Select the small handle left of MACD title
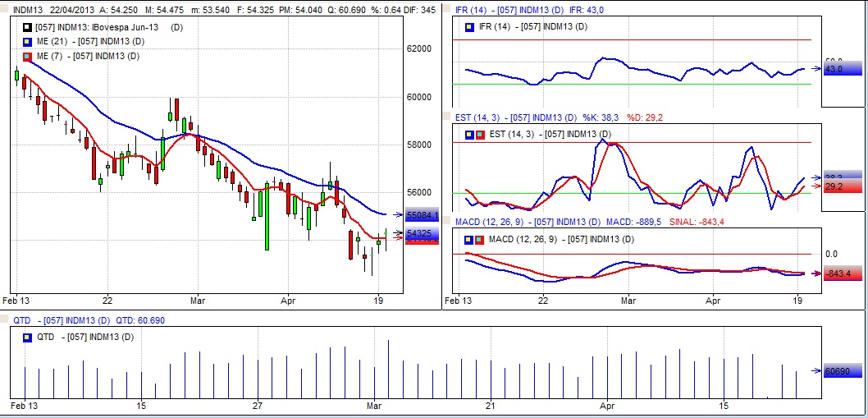The height and width of the screenshot is (418, 868). (445, 222)
